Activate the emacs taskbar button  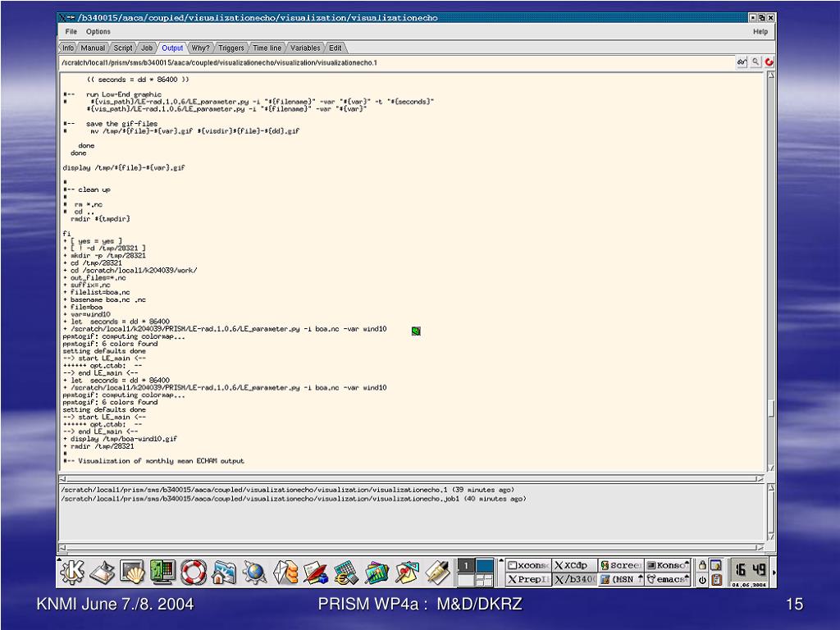[667, 579]
